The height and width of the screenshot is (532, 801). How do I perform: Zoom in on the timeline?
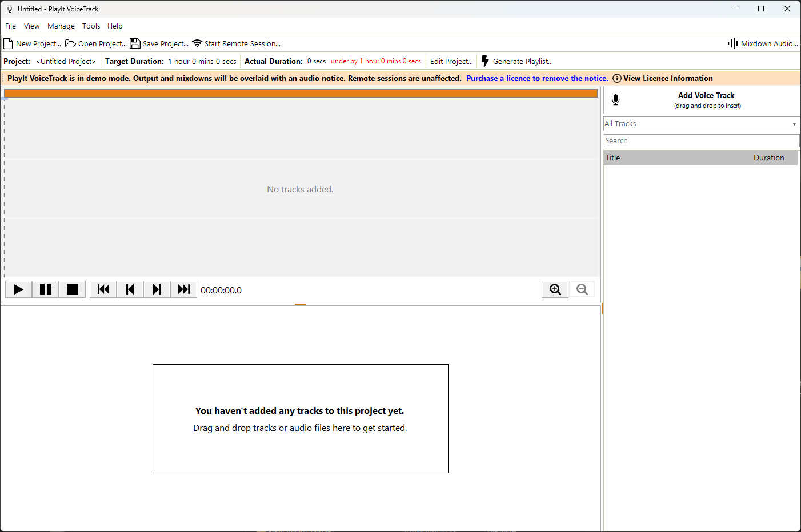pos(555,289)
